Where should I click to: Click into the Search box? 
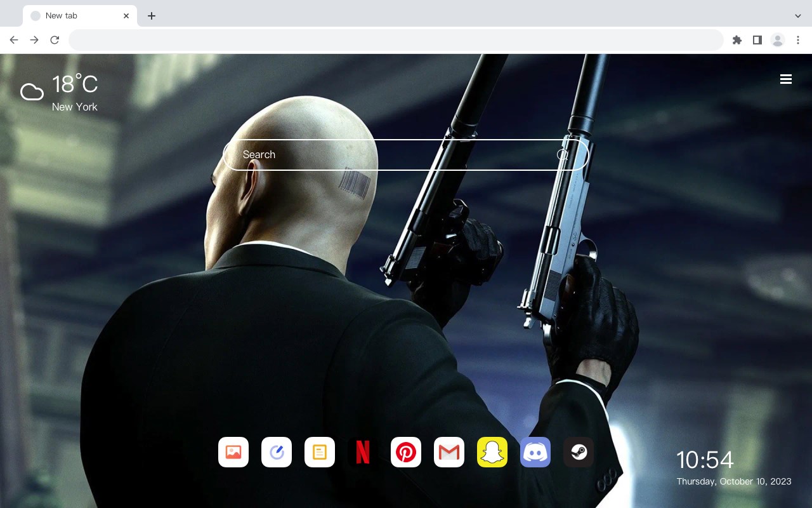(406, 155)
